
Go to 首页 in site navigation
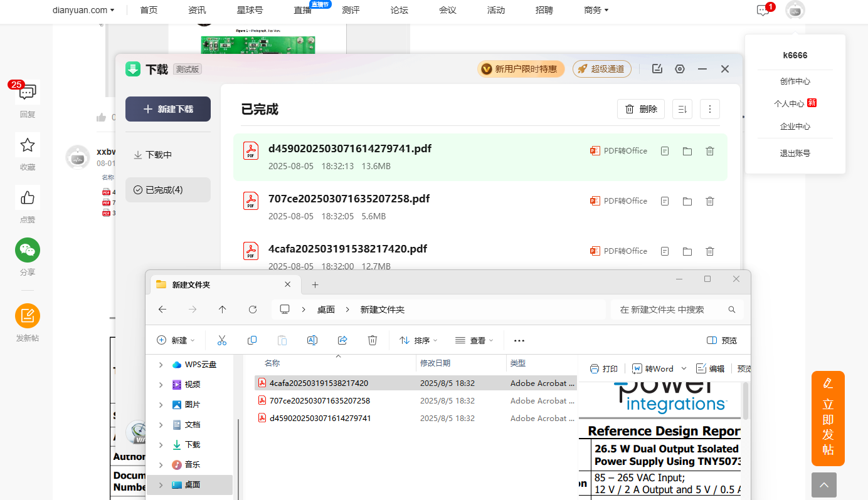click(x=149, y=10)
